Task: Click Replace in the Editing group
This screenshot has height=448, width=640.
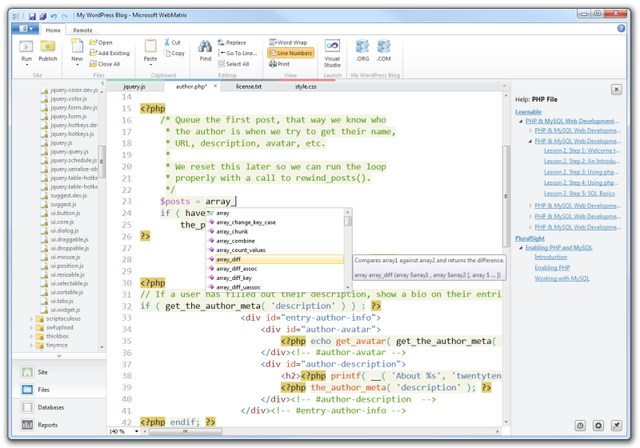Action: [232, 42]
